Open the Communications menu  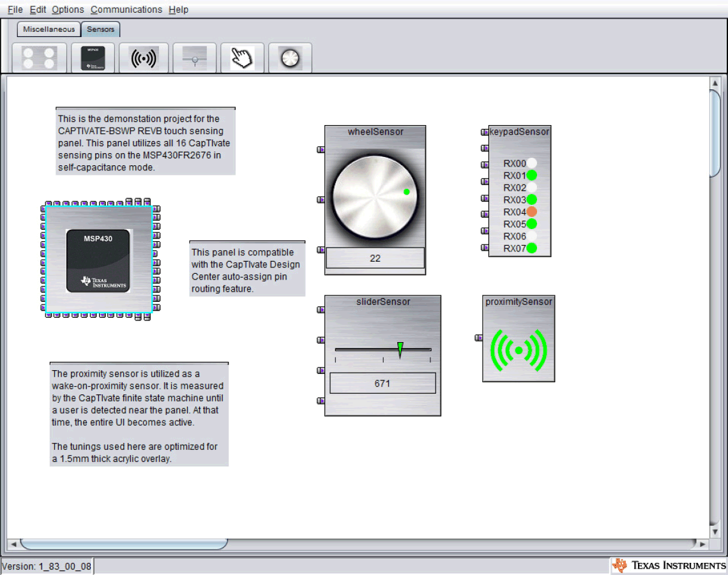(x=126, y=10)
